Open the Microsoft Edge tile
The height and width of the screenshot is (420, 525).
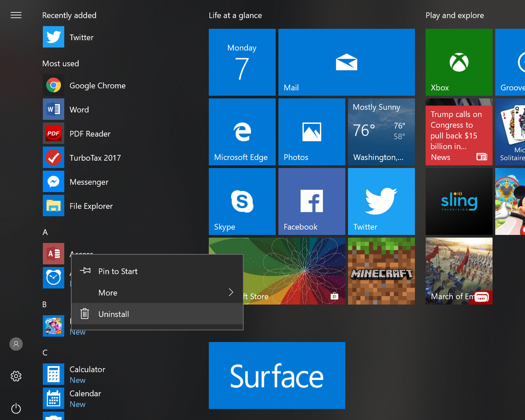click(242, 132)
